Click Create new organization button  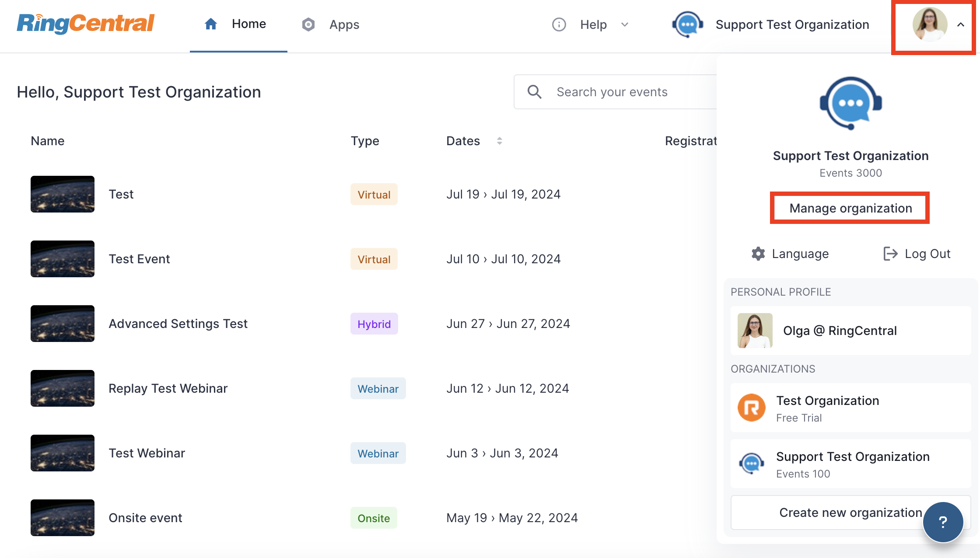[831, 513]
